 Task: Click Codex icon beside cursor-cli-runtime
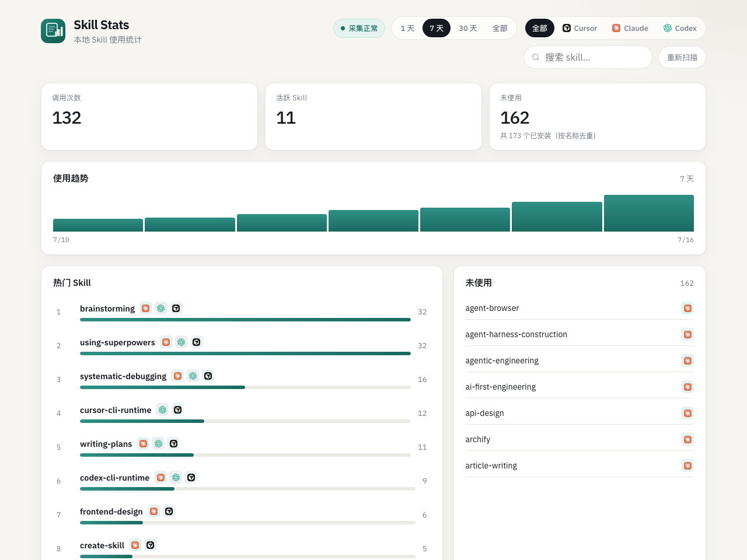(163, 409)
